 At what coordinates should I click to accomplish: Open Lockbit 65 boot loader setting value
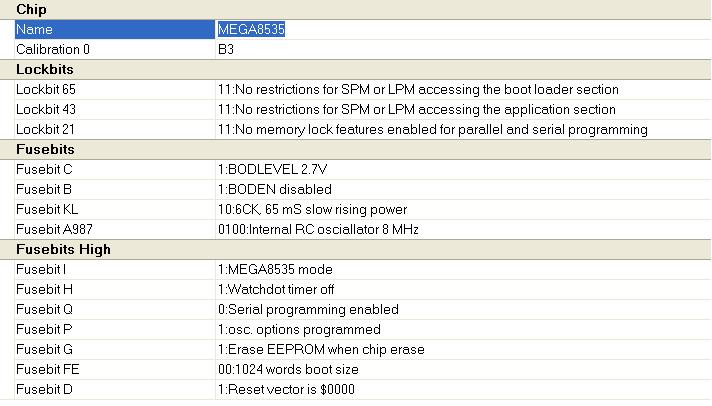[x=418, y=90]
